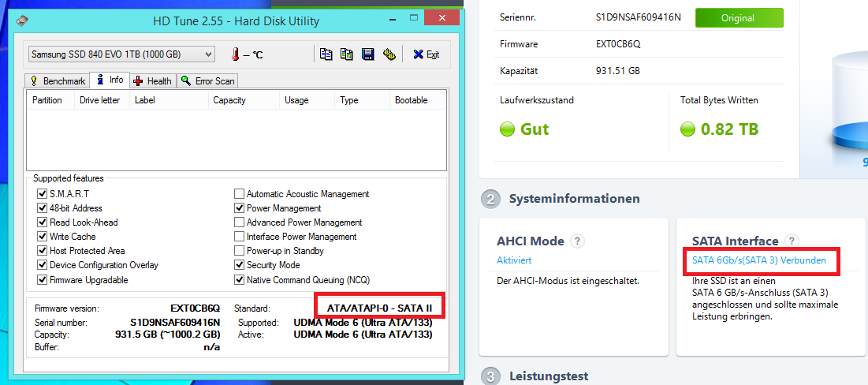
Task: Click the copy screenshot to clipboard icon
Action: (x=347, y=54)
